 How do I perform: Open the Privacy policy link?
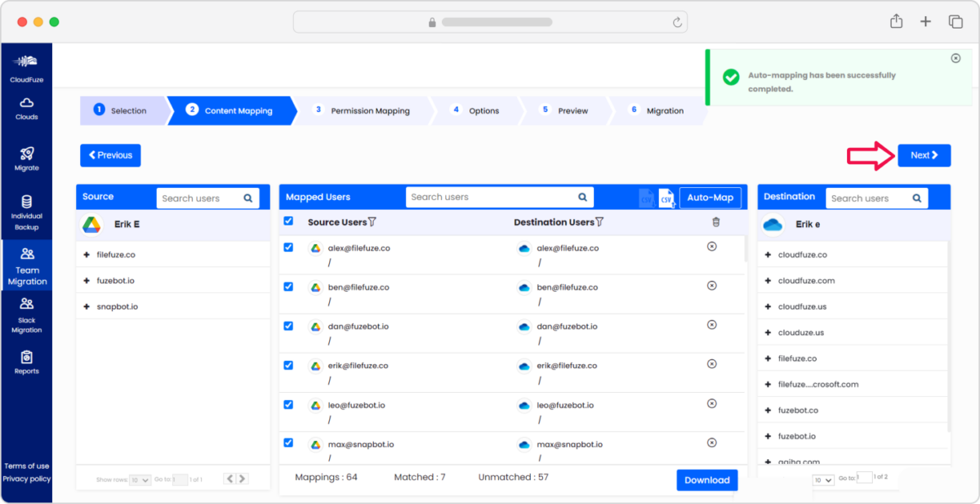(26, 479)
